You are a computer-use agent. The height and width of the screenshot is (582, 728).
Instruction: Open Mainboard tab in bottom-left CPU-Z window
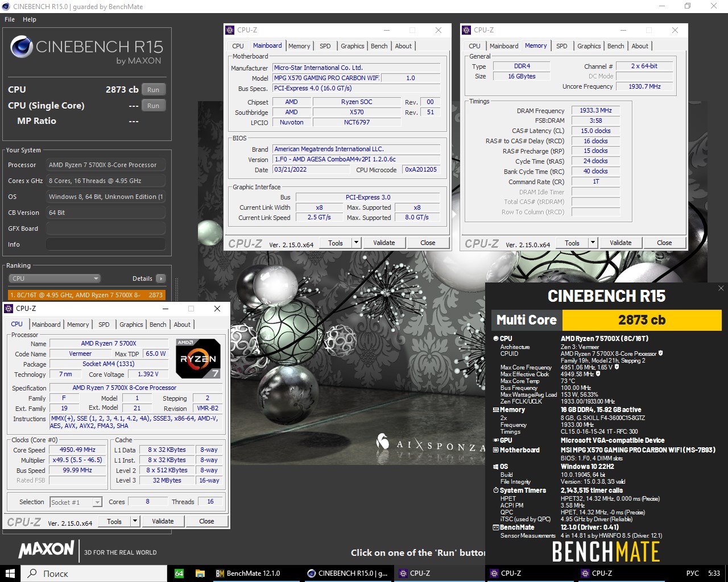(46, 325)
